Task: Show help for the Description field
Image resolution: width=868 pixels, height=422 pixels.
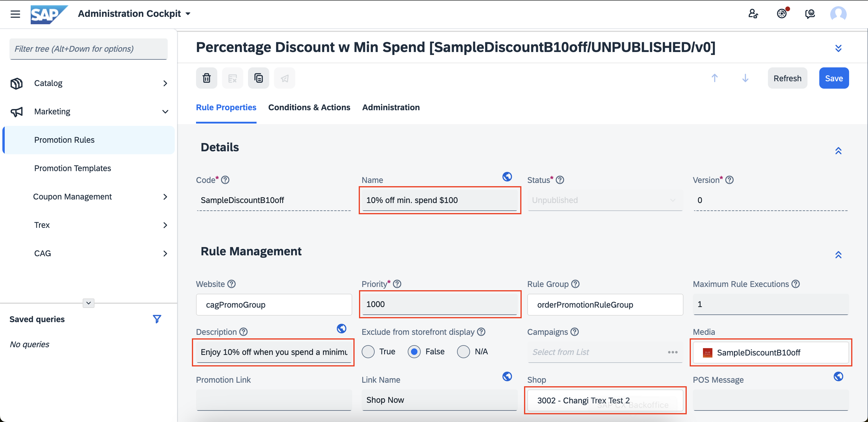Action: (244, 332)
